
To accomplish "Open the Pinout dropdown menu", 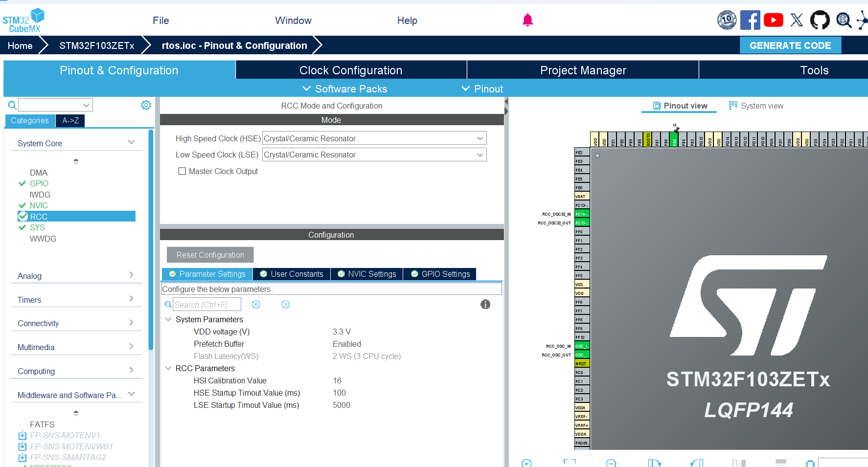I will 482,89.
